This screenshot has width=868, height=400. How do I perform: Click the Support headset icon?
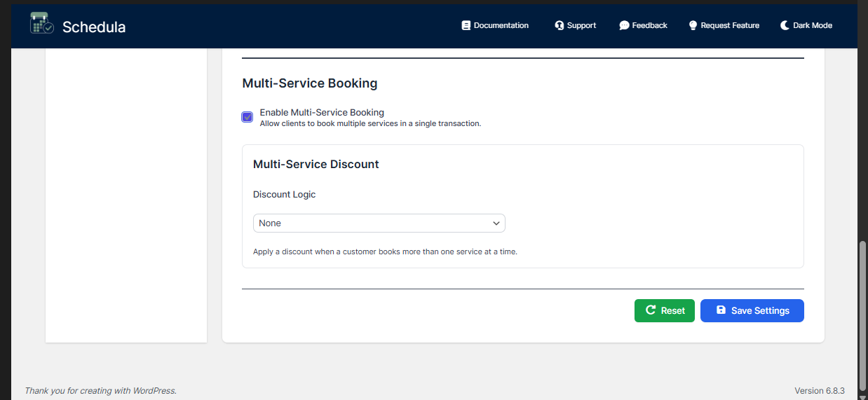[560, 25]
